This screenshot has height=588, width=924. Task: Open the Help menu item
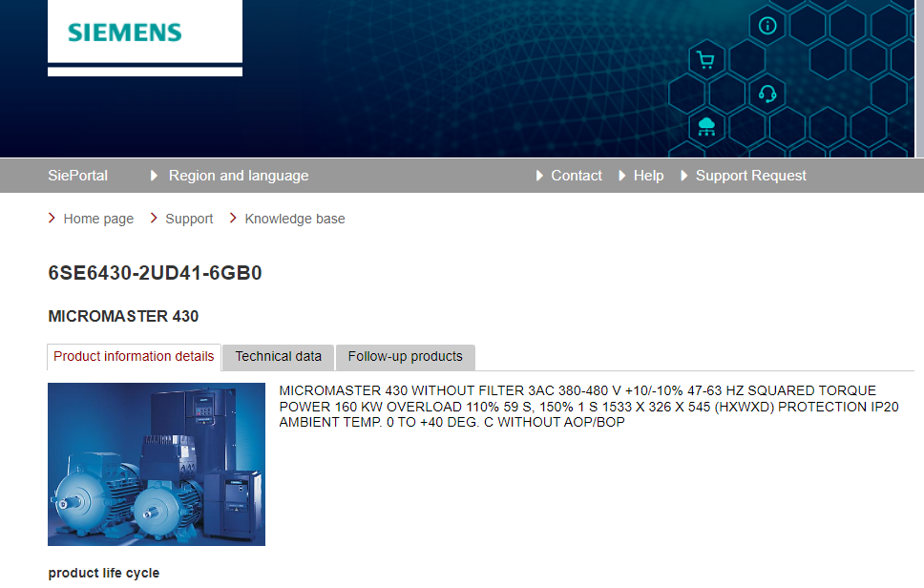pyautogui.click(x=648, y=176)
